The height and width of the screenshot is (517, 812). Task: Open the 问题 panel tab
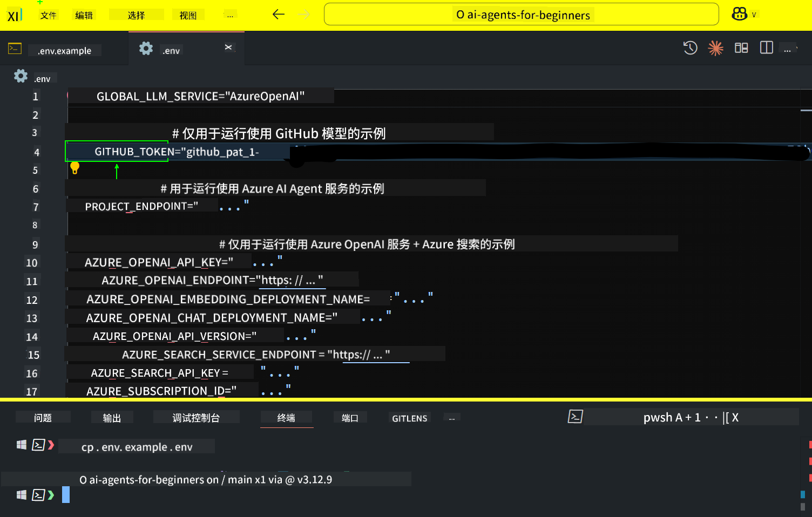[x=43, y=418]
